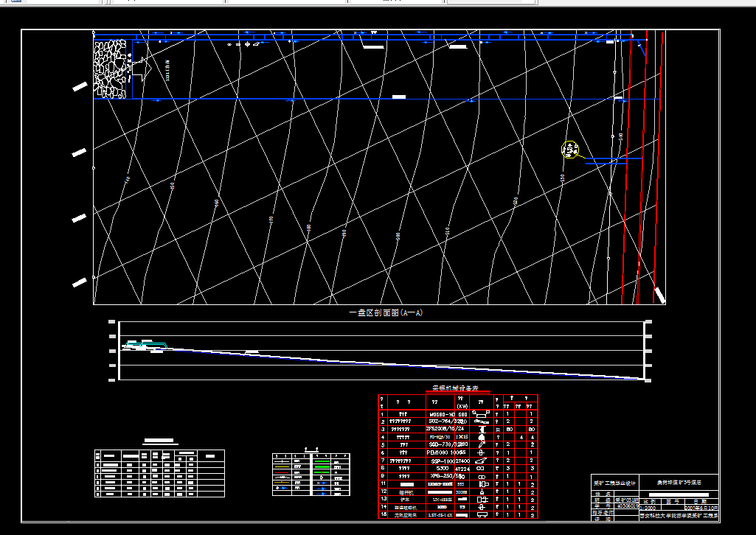Select the XPB-250/55 model cell
The width and height of the screenshot is (756, 535).
[447, 476]
